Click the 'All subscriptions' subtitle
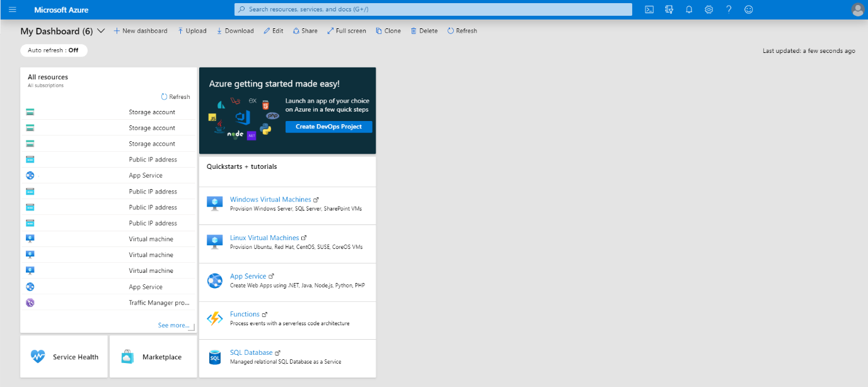The width and height of the screenshot is (868, 387). (45, 85)
